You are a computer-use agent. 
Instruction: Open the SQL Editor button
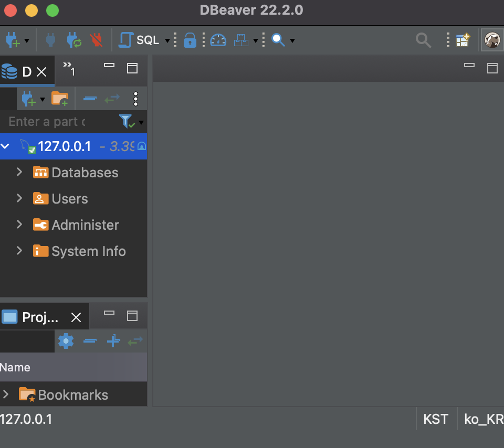[x=139, y=40]
